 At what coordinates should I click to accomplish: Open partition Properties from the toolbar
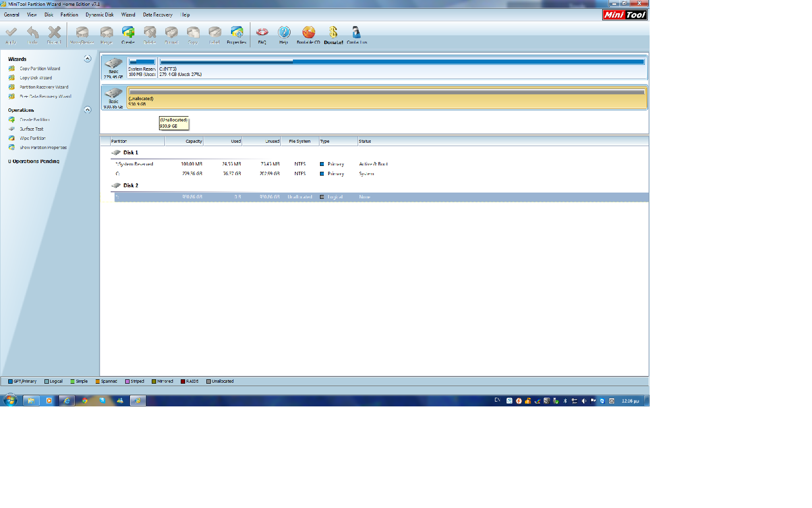click(237, 35)
